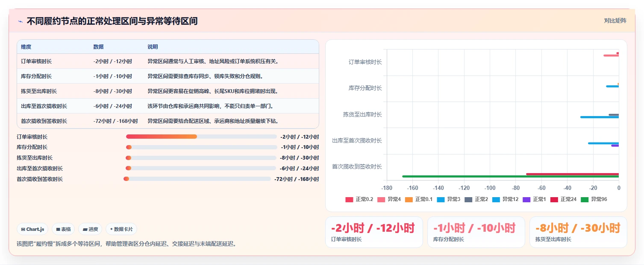
Task: Click the 库存分配时长 progress bar
Action: pyautogui.click(x=201, y=147)
